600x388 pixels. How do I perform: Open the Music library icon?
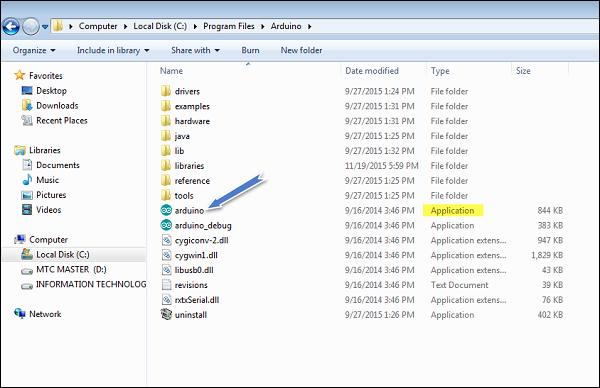coord(27,180)
